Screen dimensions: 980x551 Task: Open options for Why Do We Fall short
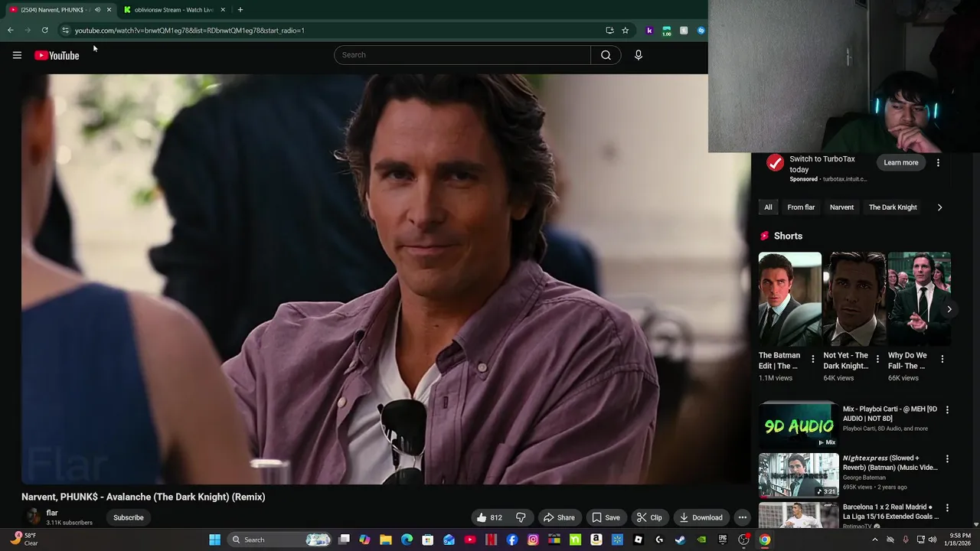pos(942,359)
